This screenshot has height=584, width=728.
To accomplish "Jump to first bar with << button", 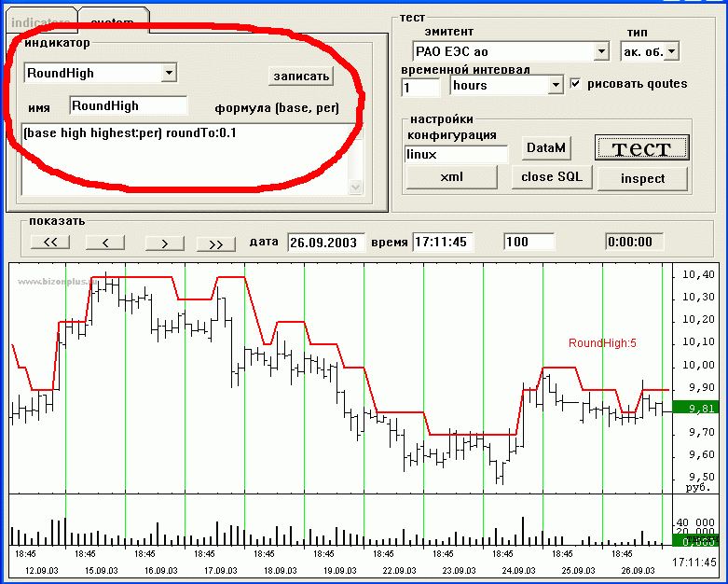I will coord(50,243).
